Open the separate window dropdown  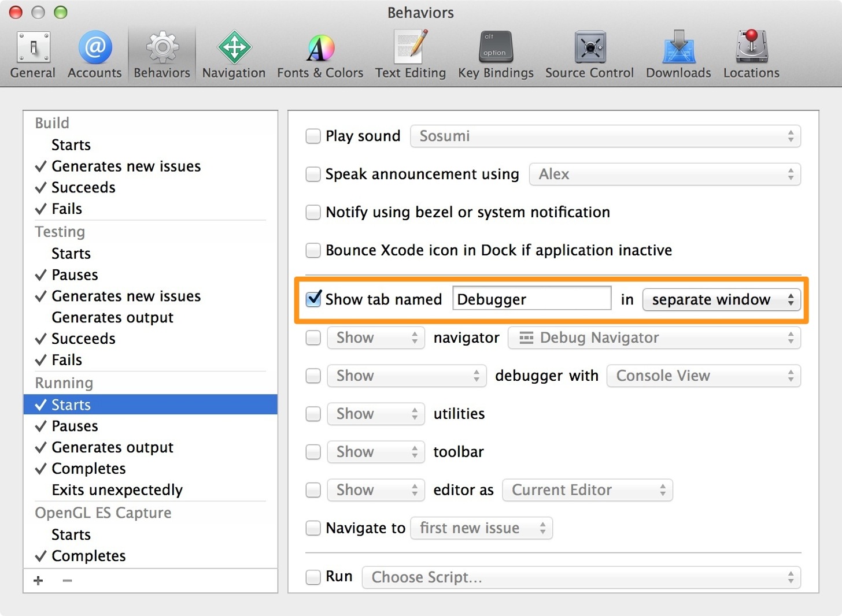coord(722,300)
